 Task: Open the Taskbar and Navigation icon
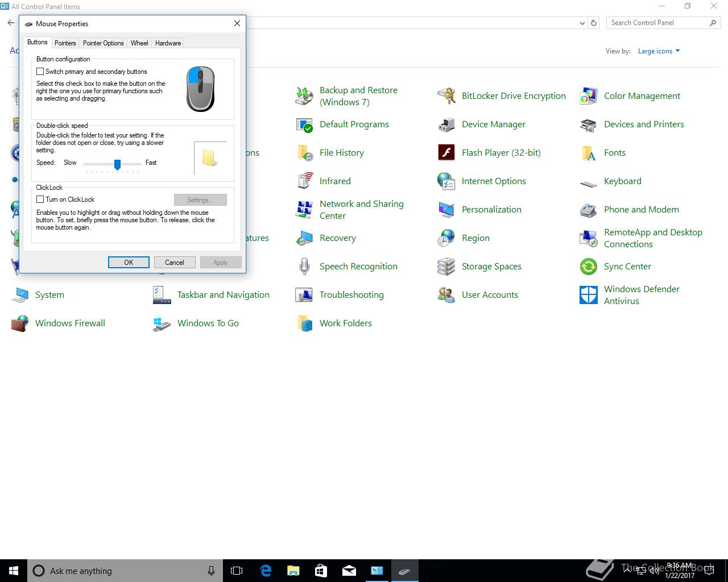(x=162, y=295)
